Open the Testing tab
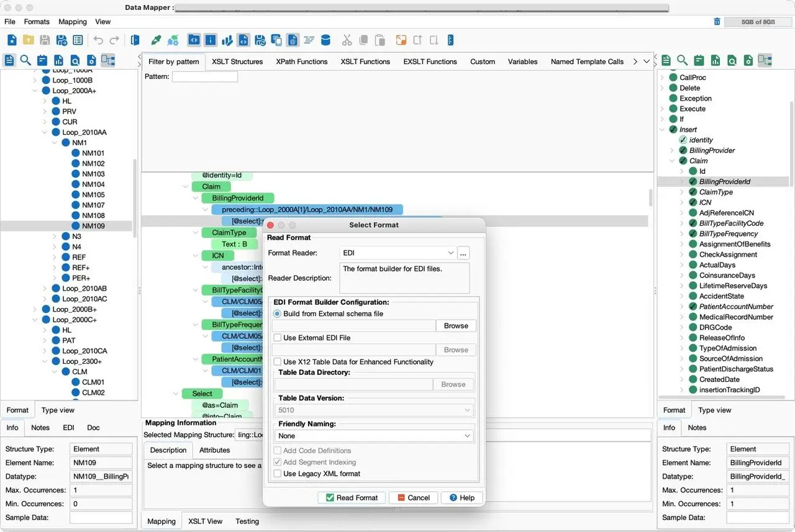Viewport: 795px width, 532px height. [247, 521]
